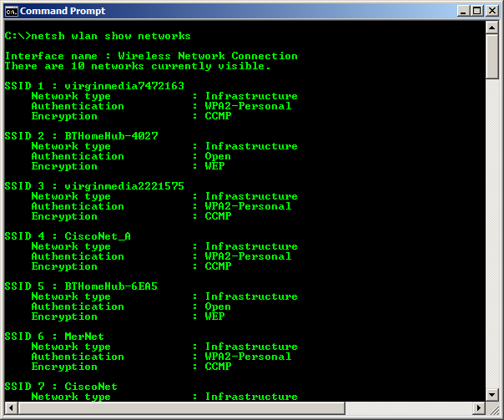Click CCMP encryption value under virginmedia7472163
504x420 pixels.
pyautogui.click(x=219, y=116)
